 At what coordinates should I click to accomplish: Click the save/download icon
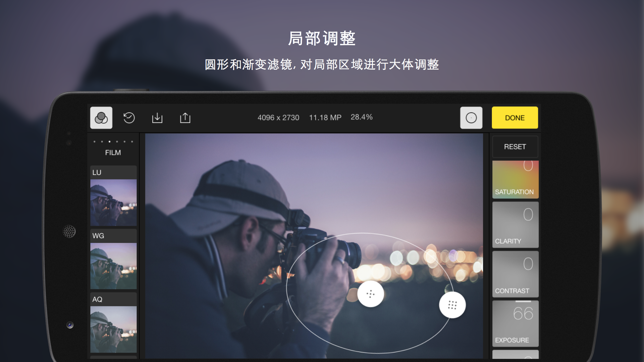point(158,118)
